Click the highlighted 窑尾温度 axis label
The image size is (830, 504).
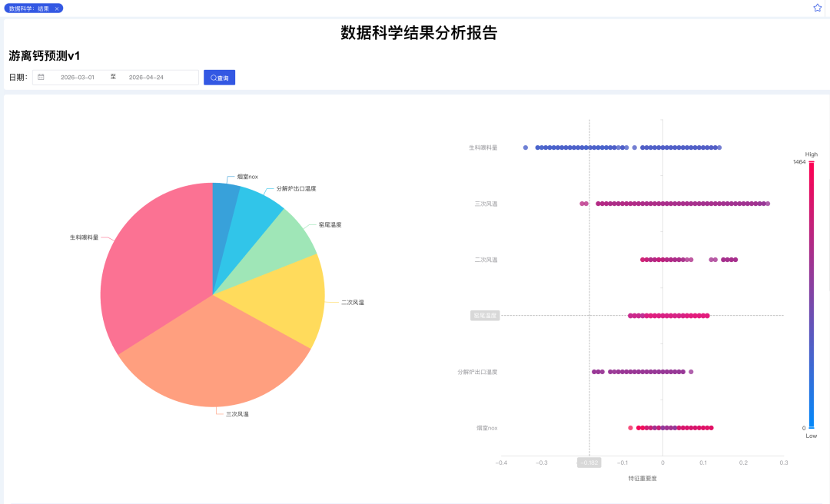click(x=485, y=316)
